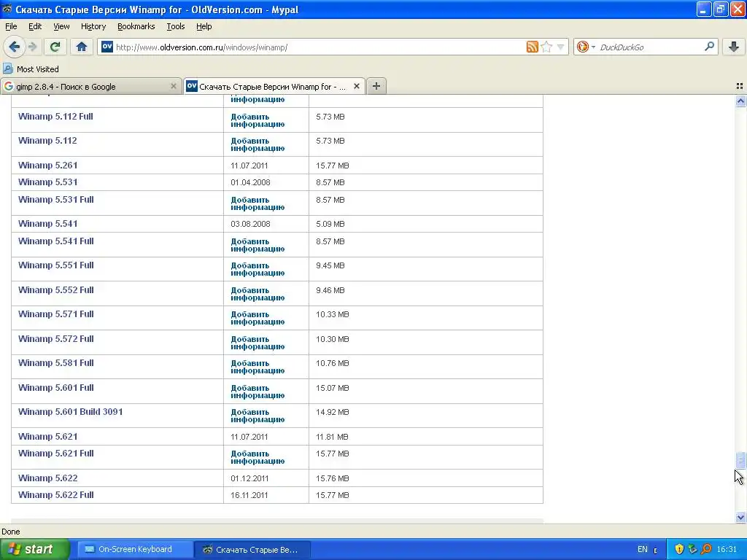Click the scrollbar down arrow

[x=740, y=517]
